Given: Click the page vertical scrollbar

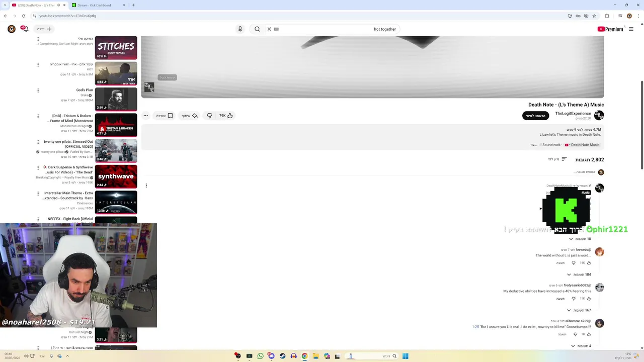Looking at the screenshot, I should tap(641, 125).
